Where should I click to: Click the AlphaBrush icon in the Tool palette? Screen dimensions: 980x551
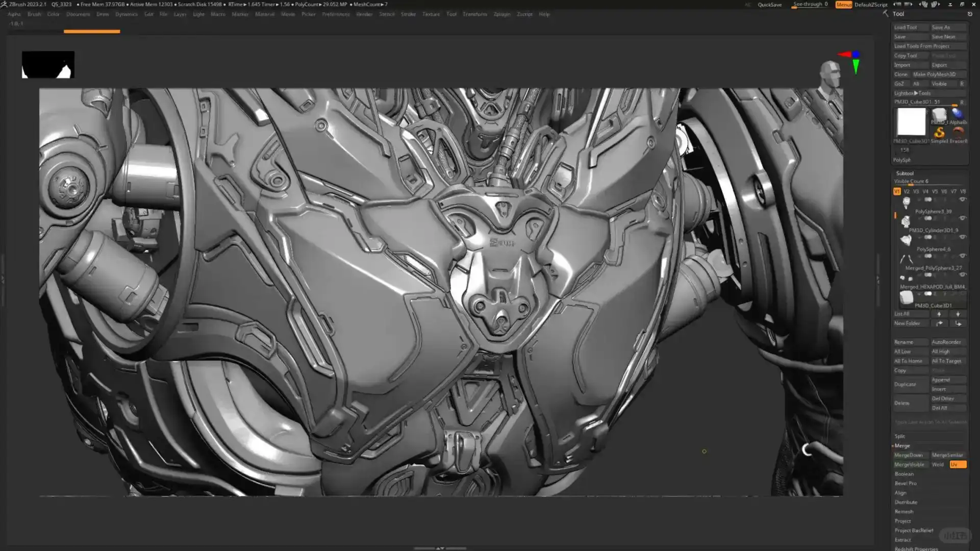(x=958, y=113)
